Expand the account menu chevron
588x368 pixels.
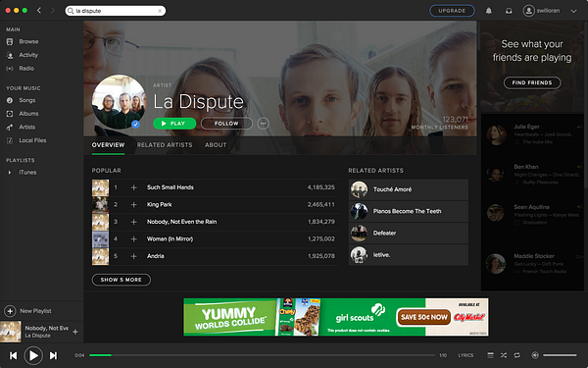click(573, 11)
